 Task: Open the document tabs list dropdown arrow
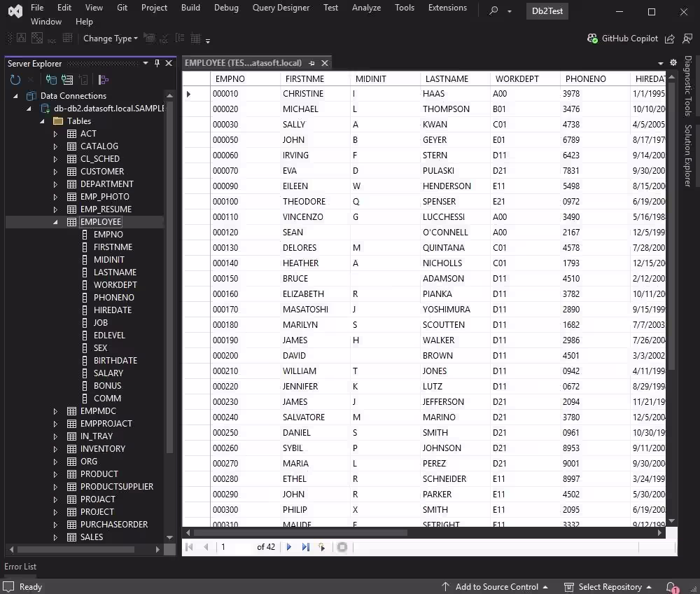[x=661, y=63]
